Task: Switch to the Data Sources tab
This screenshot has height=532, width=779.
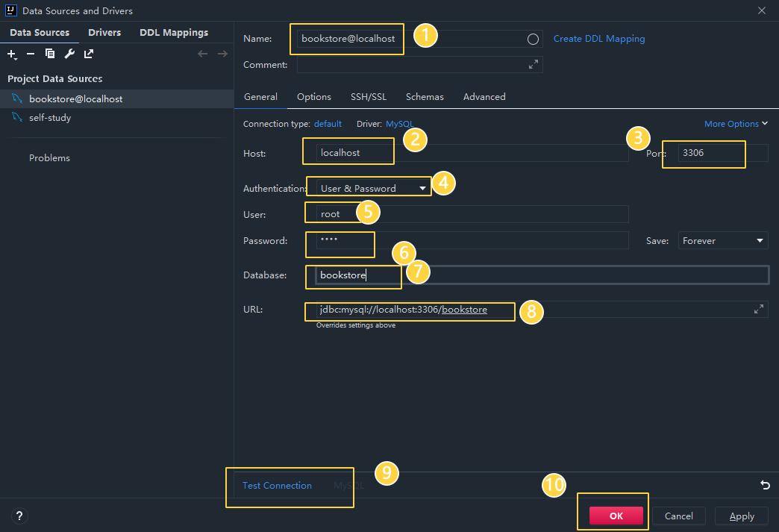Action: point(40,33)
